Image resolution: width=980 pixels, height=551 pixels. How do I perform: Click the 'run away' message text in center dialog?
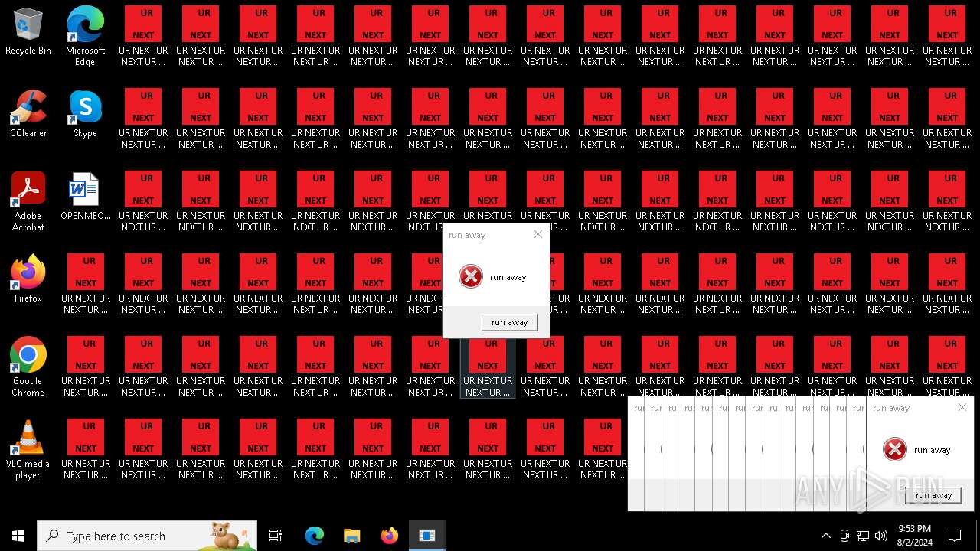(x=508, y=277)
